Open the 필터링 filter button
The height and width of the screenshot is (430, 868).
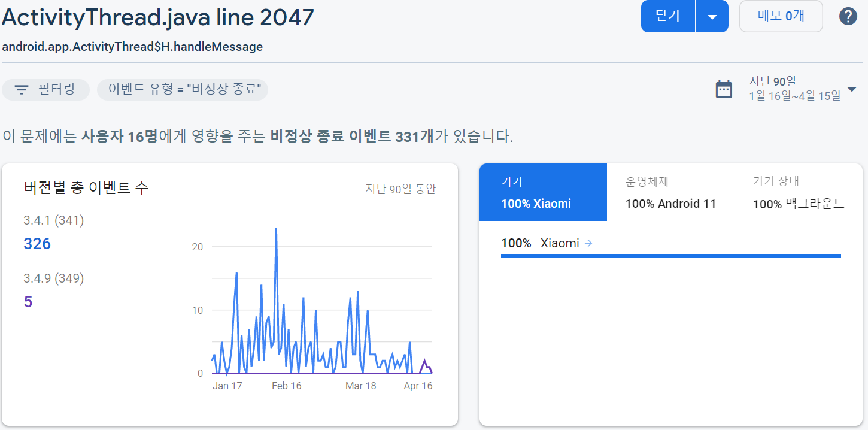pyautogui.click(x=46, y=90)
